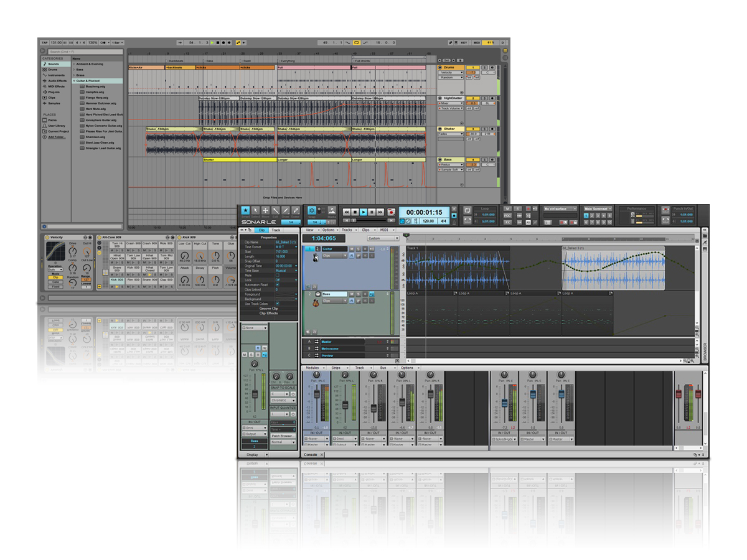Rewind to start in Sonar transport
Image resolution: width=747 pixels, height=560 pixels.
(x=347, y=212)
